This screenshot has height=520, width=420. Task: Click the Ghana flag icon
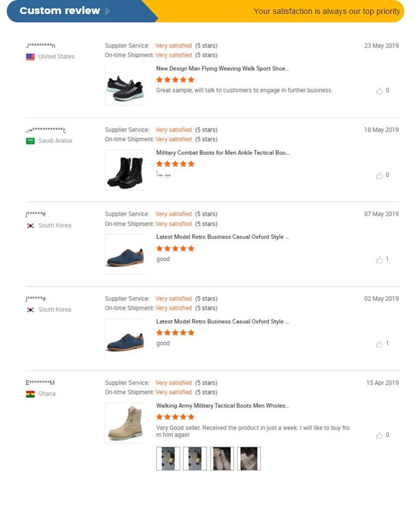pyautogui.click(x=30, y=394)
